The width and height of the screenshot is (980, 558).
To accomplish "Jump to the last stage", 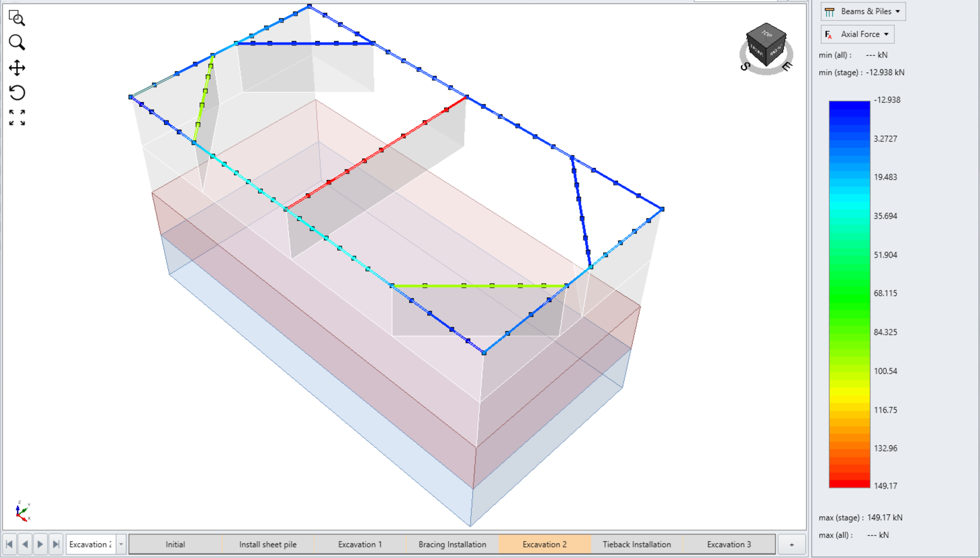I will pyautogui.click(x=56, y=544).
